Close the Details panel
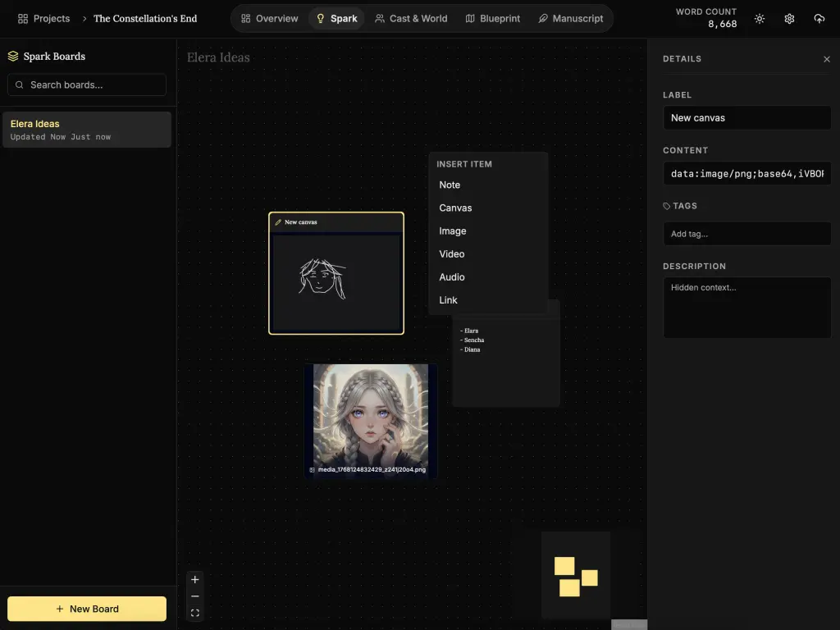The image size is (840, 630). (827, 58)
